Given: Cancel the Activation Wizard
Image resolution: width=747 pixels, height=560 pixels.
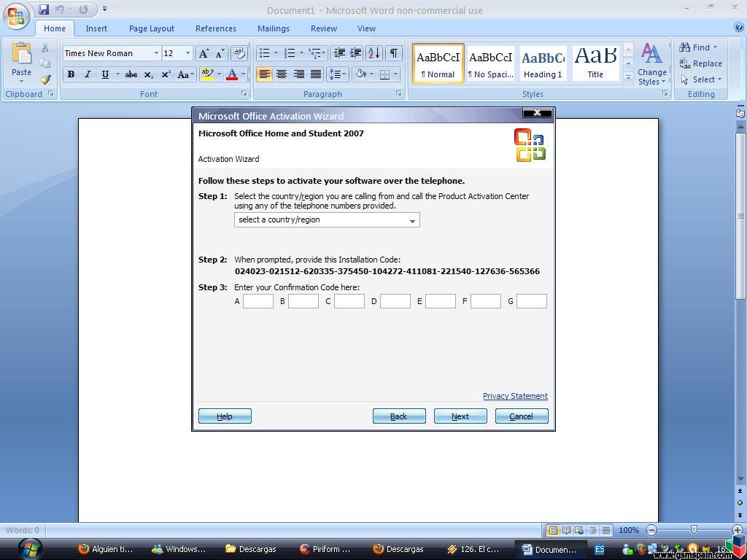Looking at the screenshot, I should 521,416.
